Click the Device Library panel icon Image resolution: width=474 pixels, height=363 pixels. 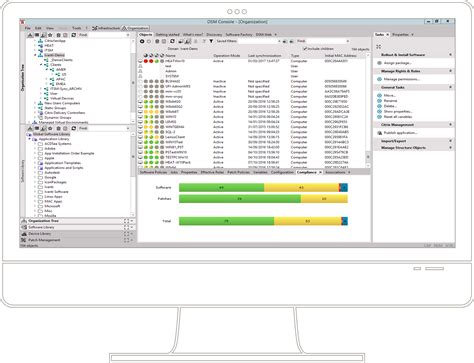point(24,234)
